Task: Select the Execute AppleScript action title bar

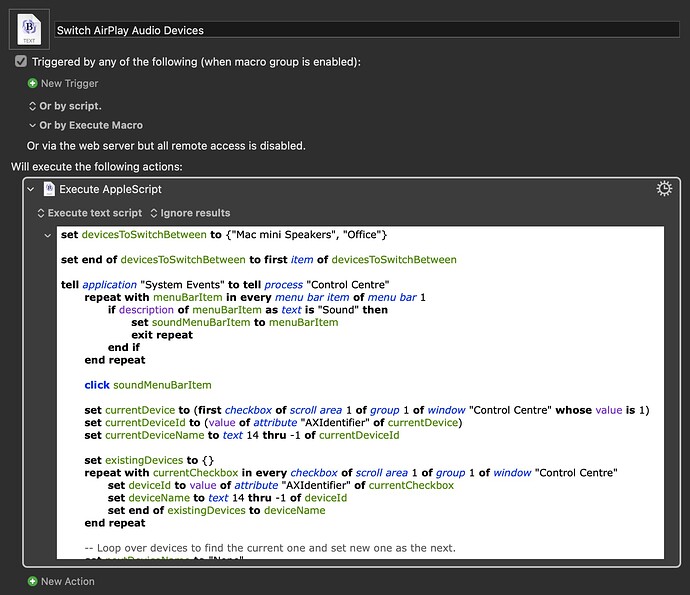Action: 350,189
